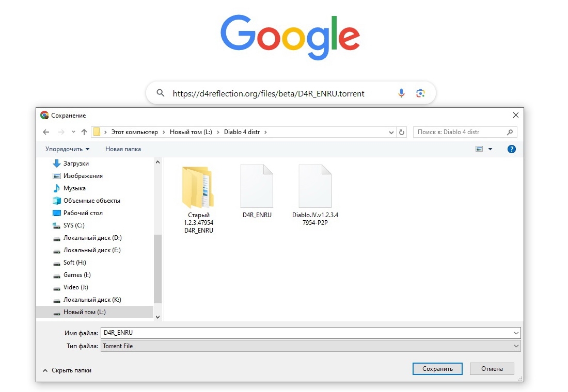Click the back arrow in save dialog
The image size is (568, 392).
coord(46,132)
